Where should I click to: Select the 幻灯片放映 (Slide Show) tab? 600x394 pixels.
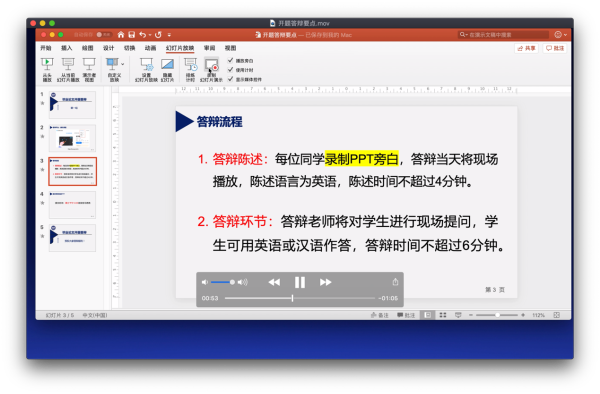[x=180, y=48]
